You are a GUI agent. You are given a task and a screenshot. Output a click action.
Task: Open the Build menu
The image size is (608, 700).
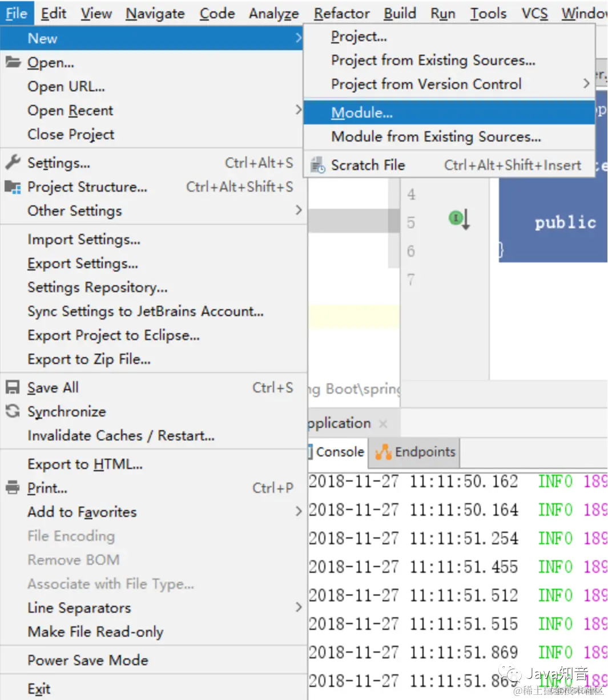coord(400,13)
